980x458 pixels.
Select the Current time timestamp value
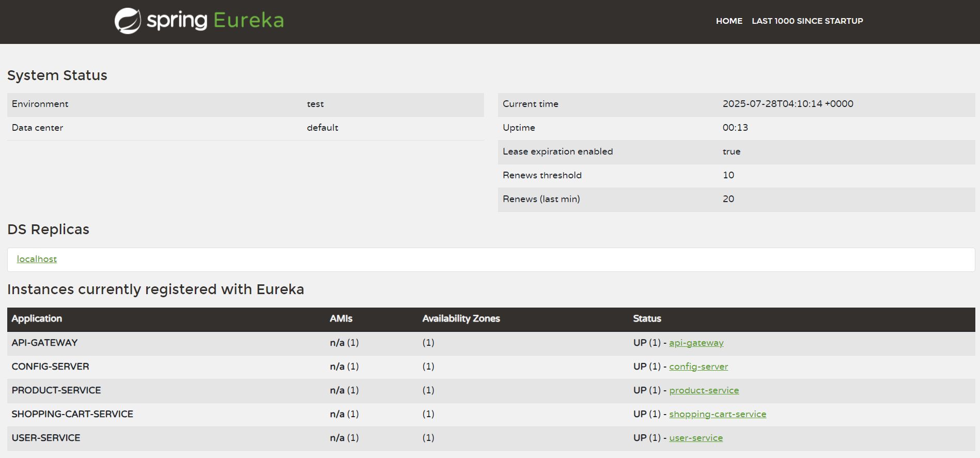pyautogui.click(x=787, y=104)
